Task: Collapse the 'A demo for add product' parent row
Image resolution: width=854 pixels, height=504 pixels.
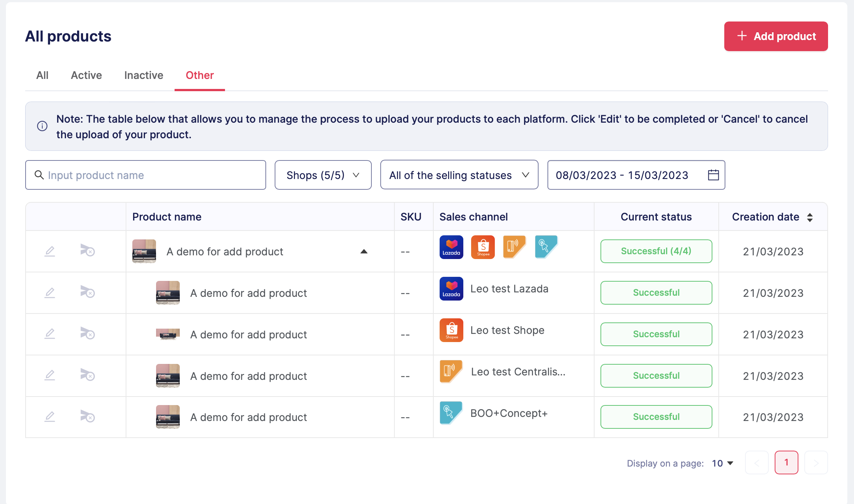Action: pyautogui.click(x=364, y=252)
